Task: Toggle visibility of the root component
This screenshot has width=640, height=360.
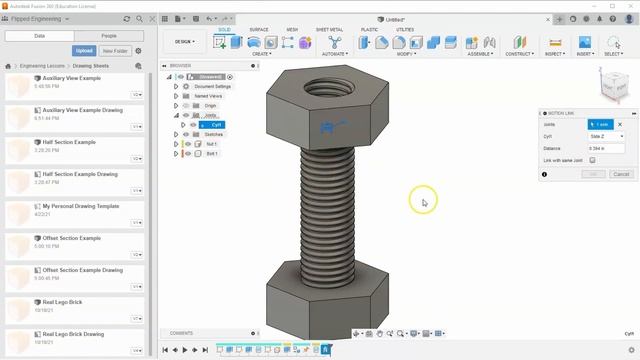Action: tap(181, 77)
